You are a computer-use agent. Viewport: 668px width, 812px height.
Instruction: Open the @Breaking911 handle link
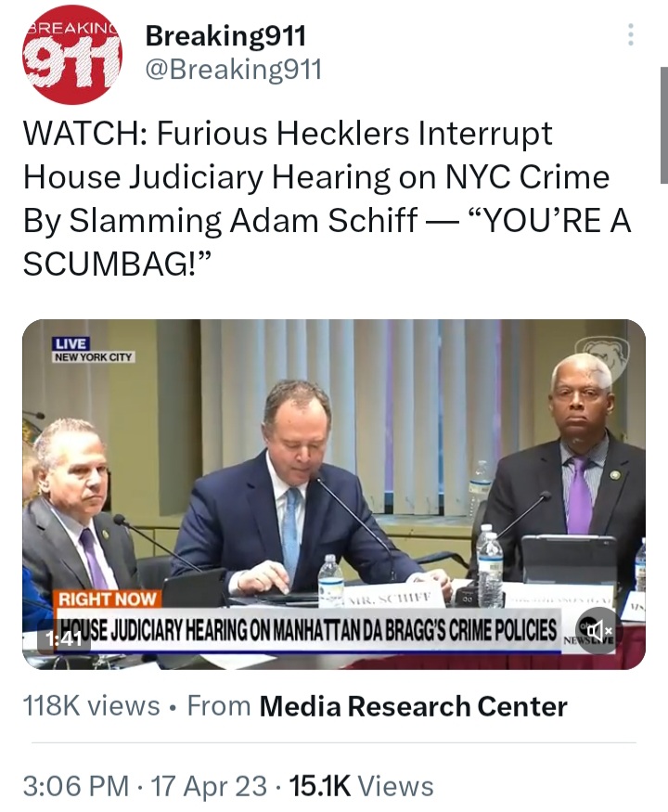tap(234, 70)
